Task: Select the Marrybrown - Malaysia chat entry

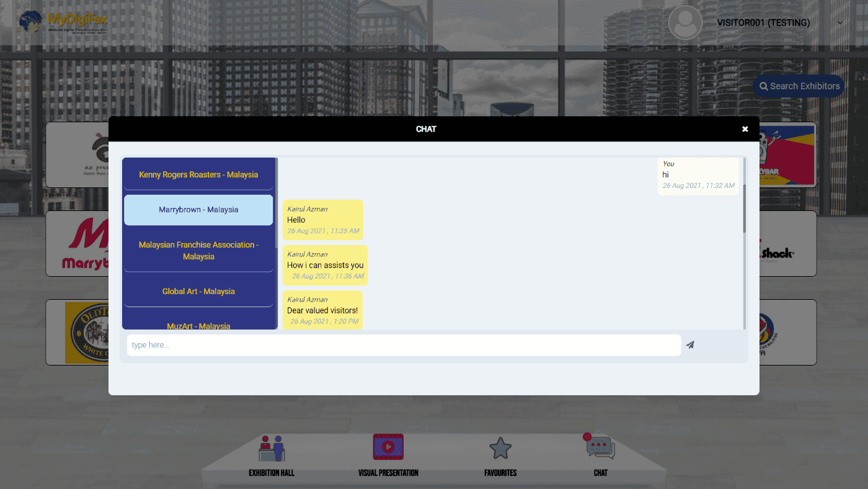Action: (x=198, y=210)
